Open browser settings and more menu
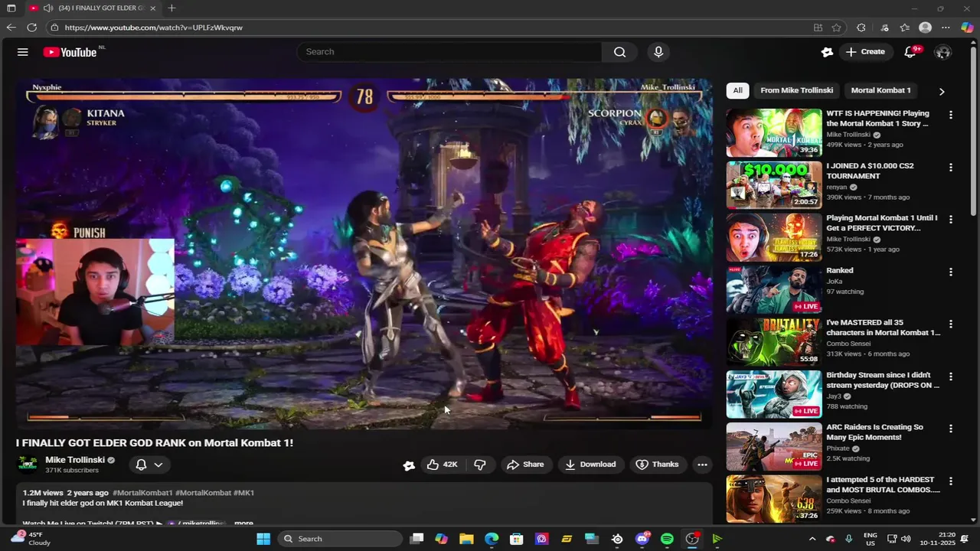Image resolution: width=980 pixels, height=551 pixels. (946, 28)
